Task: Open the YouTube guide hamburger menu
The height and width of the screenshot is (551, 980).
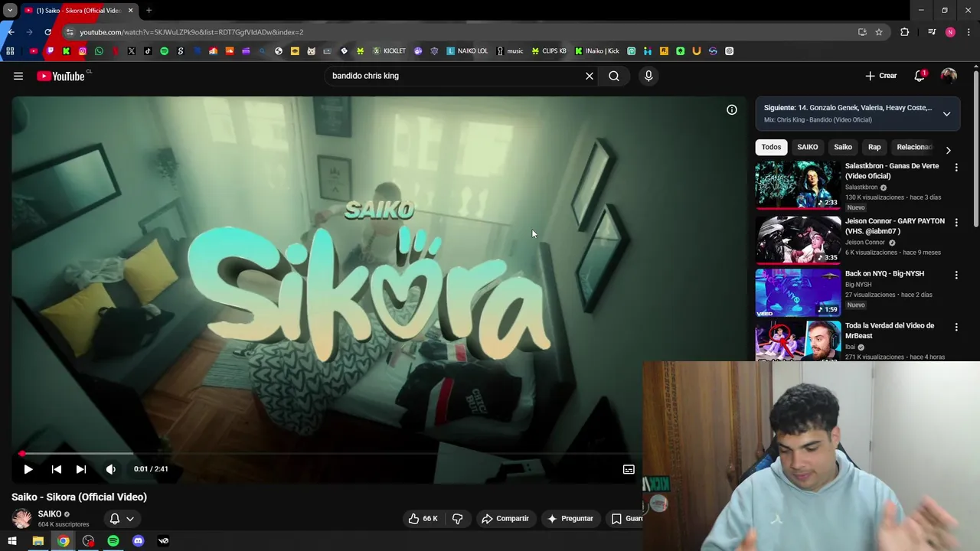Action: [18, 76]
